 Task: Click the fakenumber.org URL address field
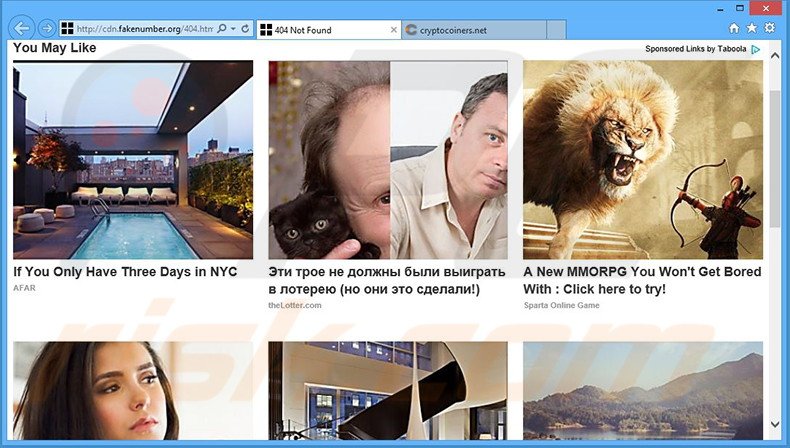coord(145,29)
